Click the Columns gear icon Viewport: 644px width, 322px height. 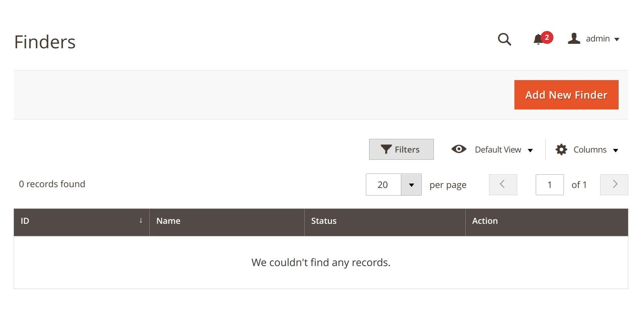pyautogui.click(x=561, y=149)
